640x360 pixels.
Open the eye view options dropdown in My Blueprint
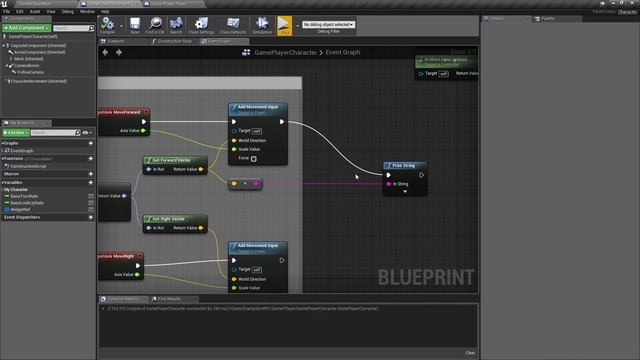click(87, 133)
